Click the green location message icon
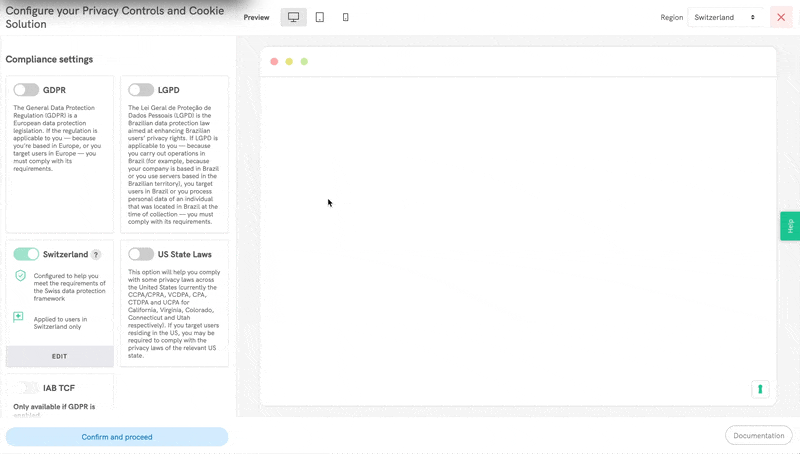Image resolution: width=800 pixels, height=454 pixels. click(18, 317)
